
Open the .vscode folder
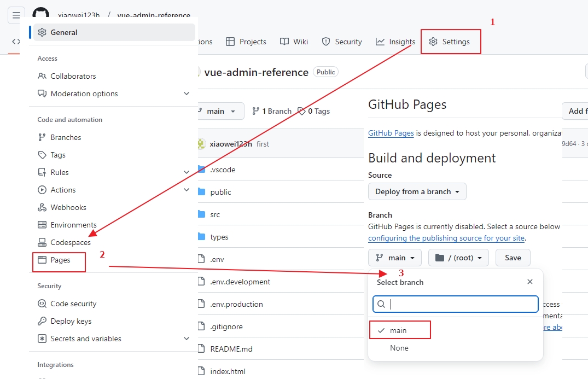click(x=223, y=170)
